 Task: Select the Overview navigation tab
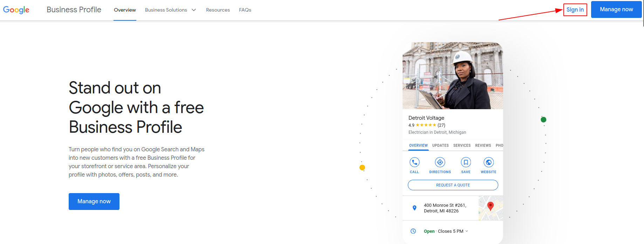tap(125, 10)
